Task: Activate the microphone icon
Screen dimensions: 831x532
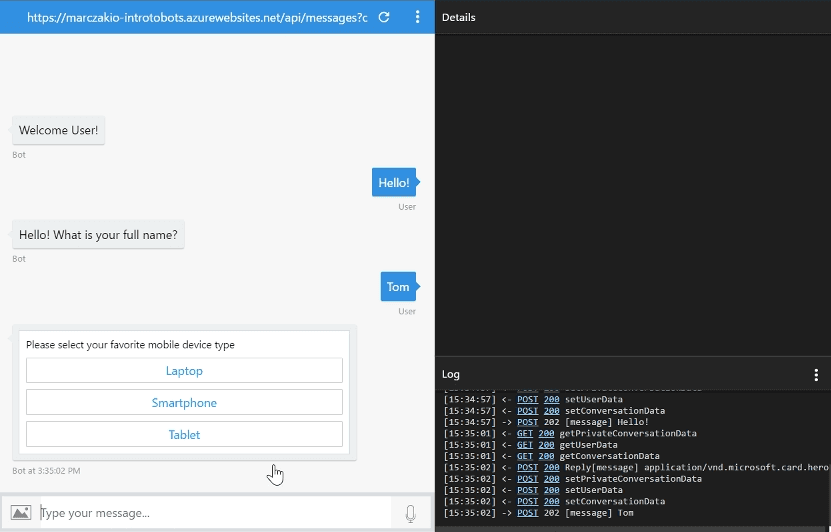Action: pyautogui.click(x=410, y=513)
